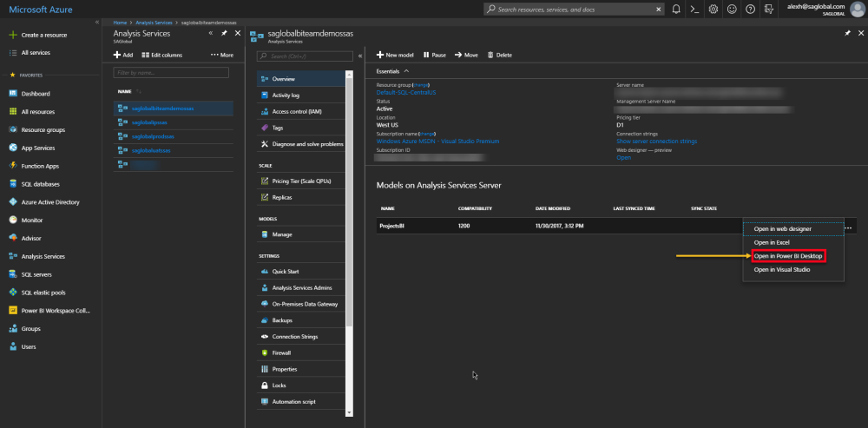The width and height of the screenshot is (868, 428).
Task: Open portal settings gear icon
Action: click(713, 9)
